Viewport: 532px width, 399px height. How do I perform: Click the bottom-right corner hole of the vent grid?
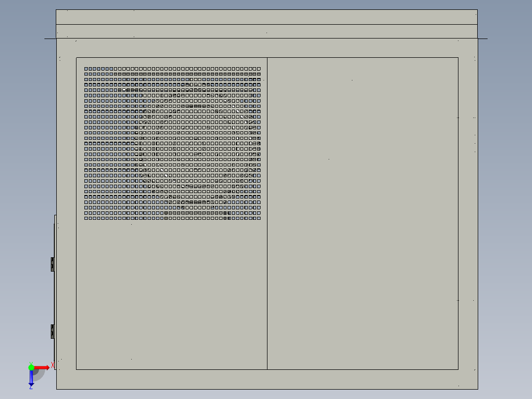click(259, 218)
